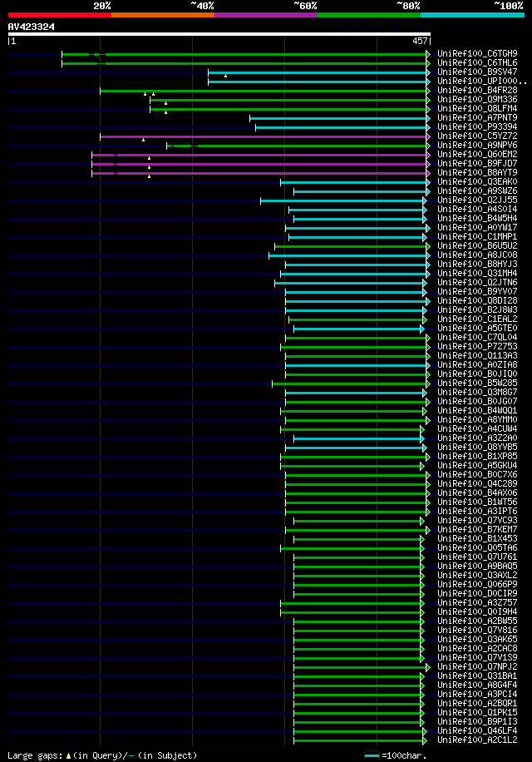The image size is (532, 762).
Task: Click the arrowhead on the UniRef100_Q7NPJ2 row
Action: click(428, 667)
